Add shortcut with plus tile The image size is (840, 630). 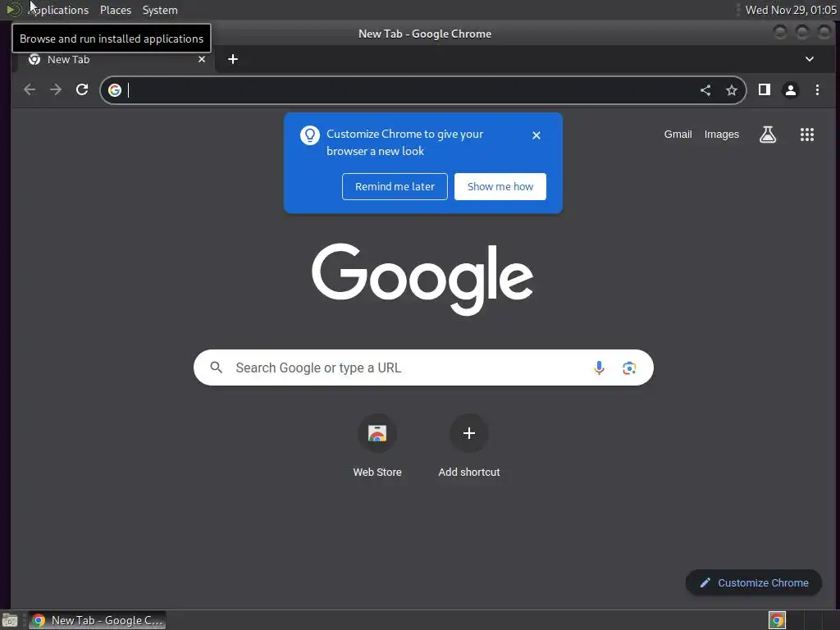tap(468, 445)
